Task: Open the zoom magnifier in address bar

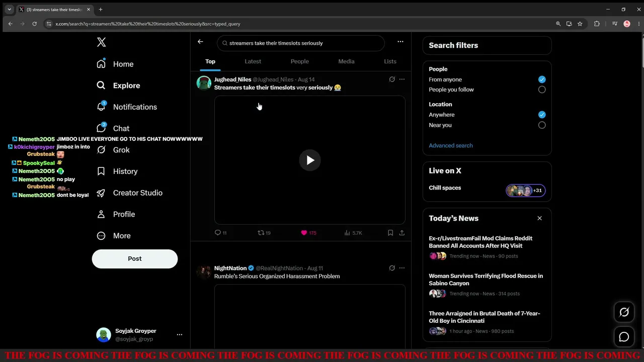Action: tap(558, 24)
